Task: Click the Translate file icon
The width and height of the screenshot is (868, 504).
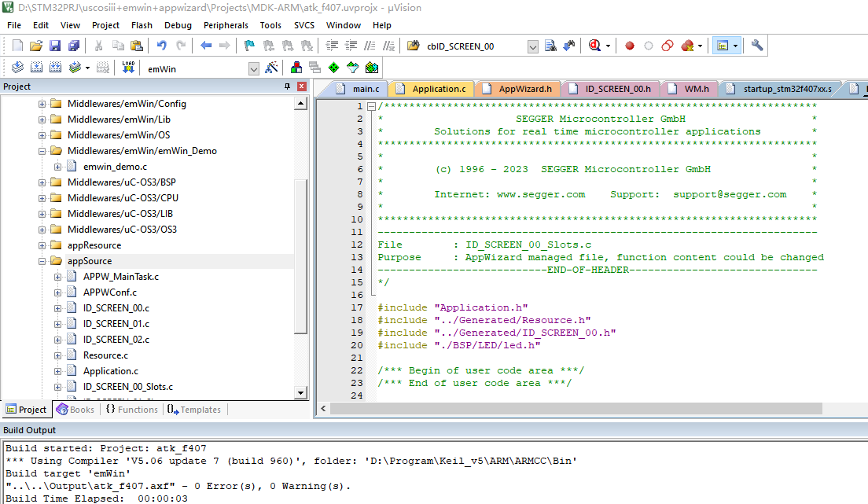Action: point(18,68)
